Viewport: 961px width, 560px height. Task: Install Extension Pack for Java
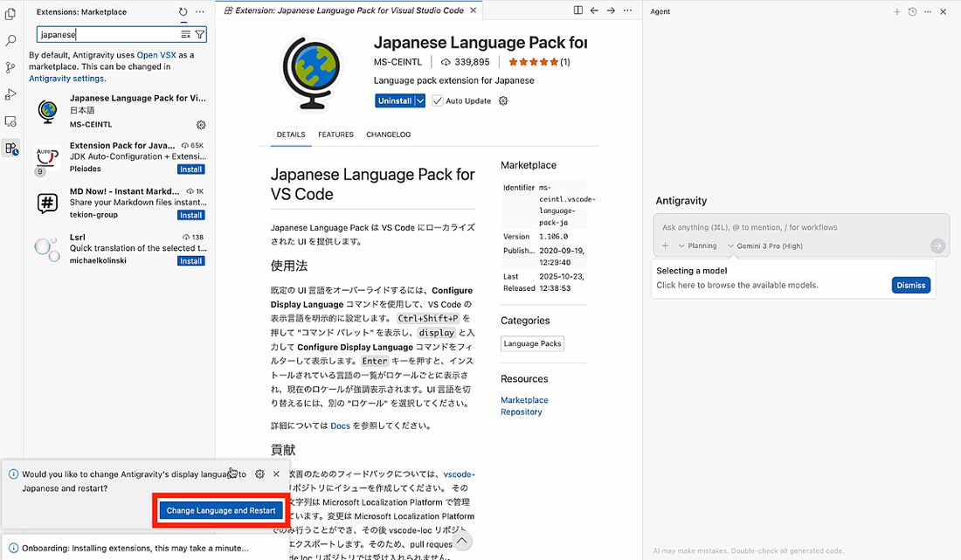pos(191,169)
